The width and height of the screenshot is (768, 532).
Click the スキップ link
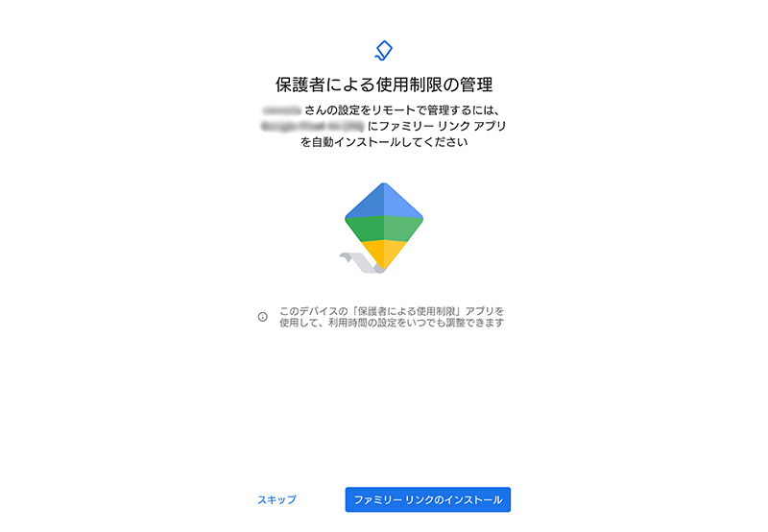click(x=276, y=499)
